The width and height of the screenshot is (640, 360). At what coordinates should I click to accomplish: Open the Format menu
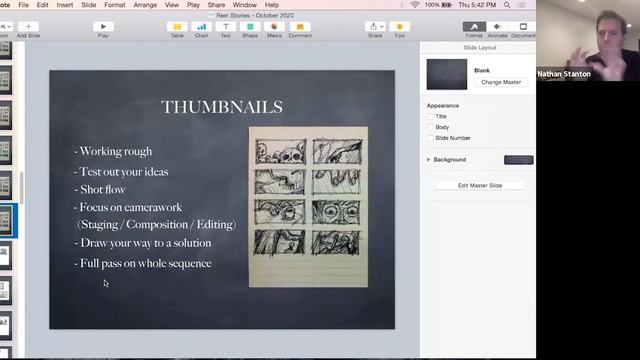tap(115, 5)
